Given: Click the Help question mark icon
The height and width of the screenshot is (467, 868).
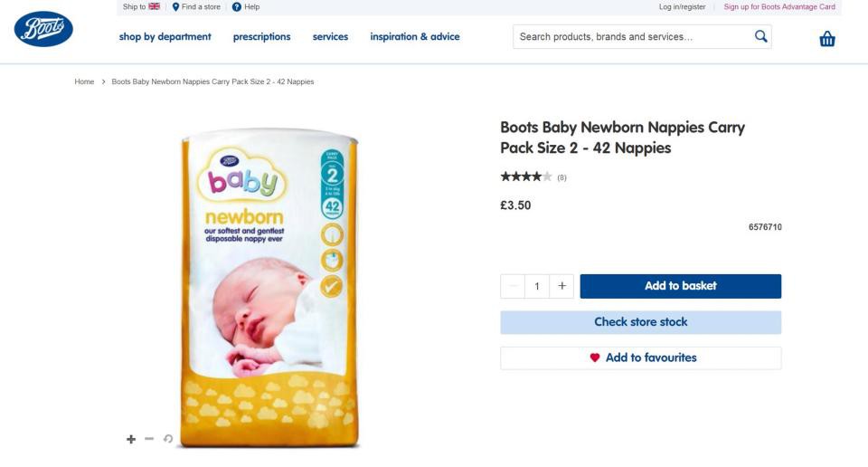Looking at the screenshot, I should click(236, 7).
